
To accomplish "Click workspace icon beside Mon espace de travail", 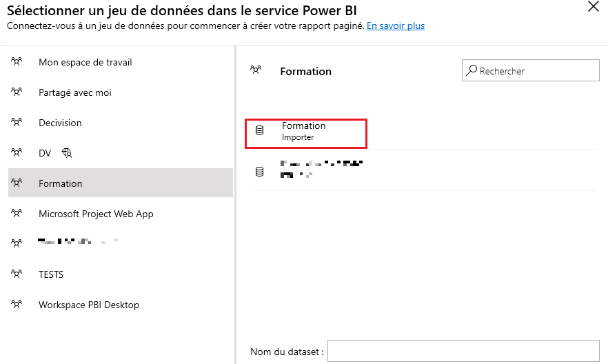I will [17, 62].
